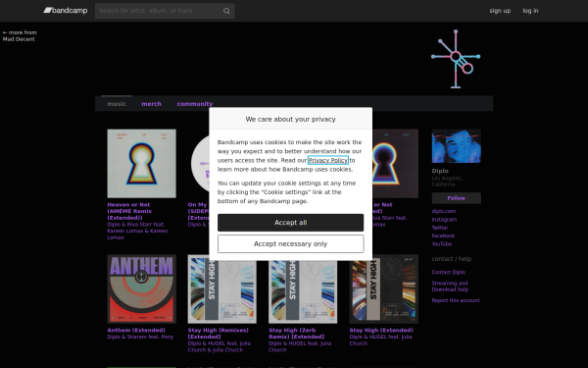Image resolution: width=588 pixels, height=368 pixels.
Task: Open Diplo's artist photo thumbnail
Action: coord(456,146)
